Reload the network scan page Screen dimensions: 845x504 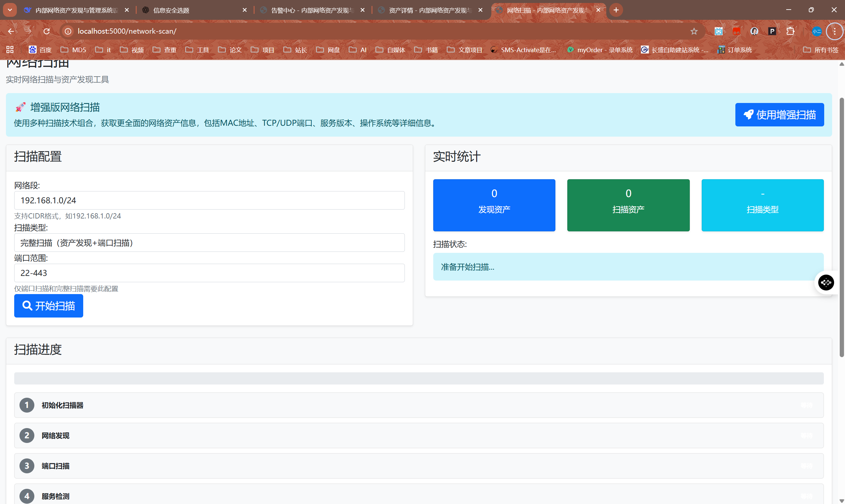point(47,31)
